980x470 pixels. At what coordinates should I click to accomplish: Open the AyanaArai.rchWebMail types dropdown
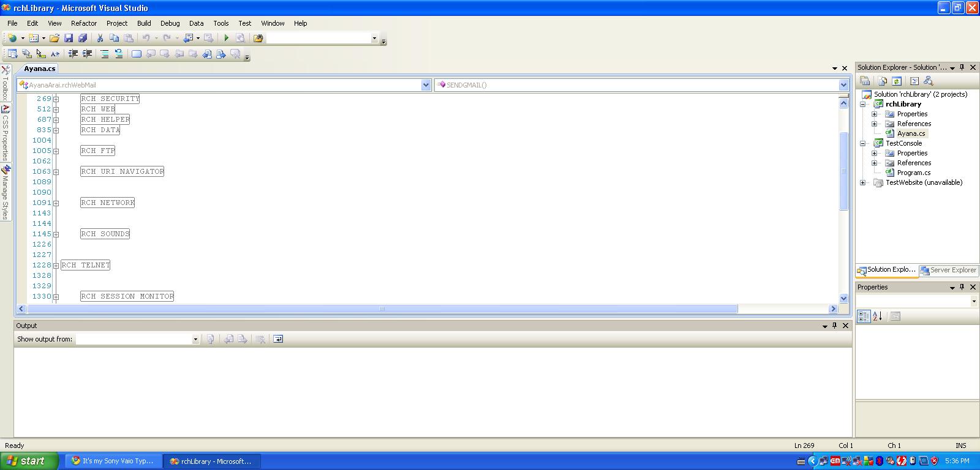coord(426,85)
